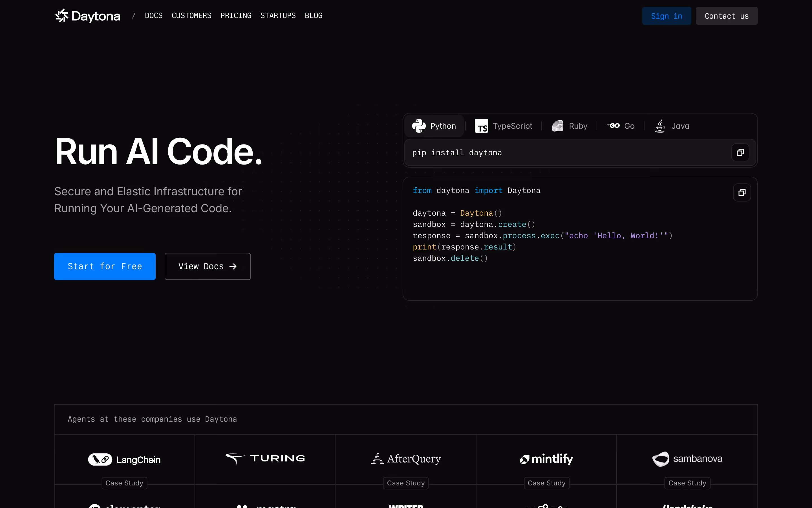Click the Daytona logo in the header
The image size is (812, 508).
coord(88,16)
